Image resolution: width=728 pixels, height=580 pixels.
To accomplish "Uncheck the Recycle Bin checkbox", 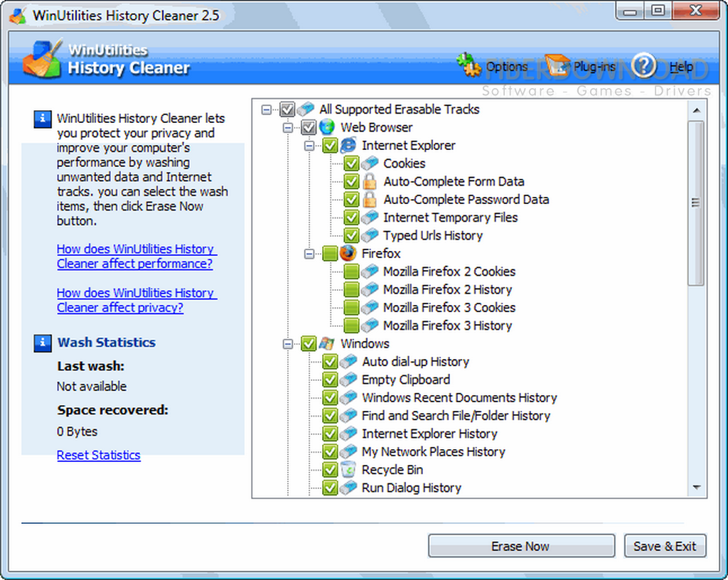I will tap(330, 470).
